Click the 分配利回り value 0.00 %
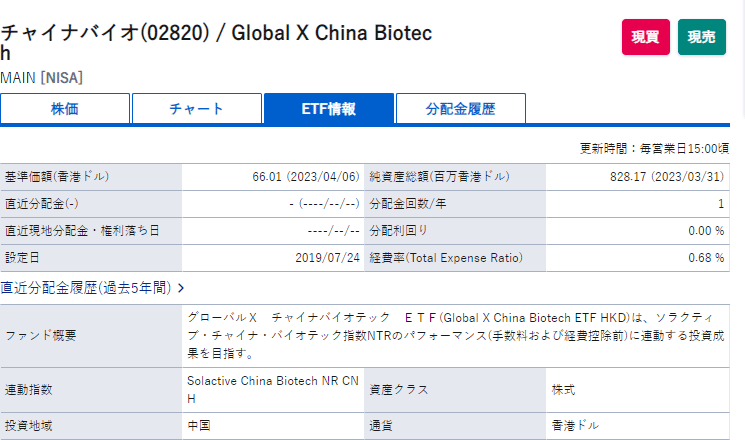This screenshot has height=440, width=745. point(706,231)
